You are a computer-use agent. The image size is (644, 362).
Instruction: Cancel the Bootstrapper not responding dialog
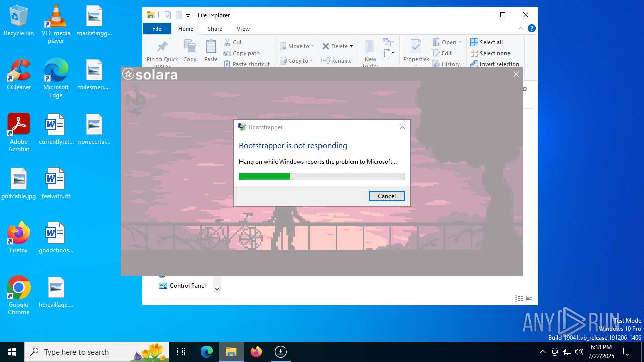tap(386, 196)
